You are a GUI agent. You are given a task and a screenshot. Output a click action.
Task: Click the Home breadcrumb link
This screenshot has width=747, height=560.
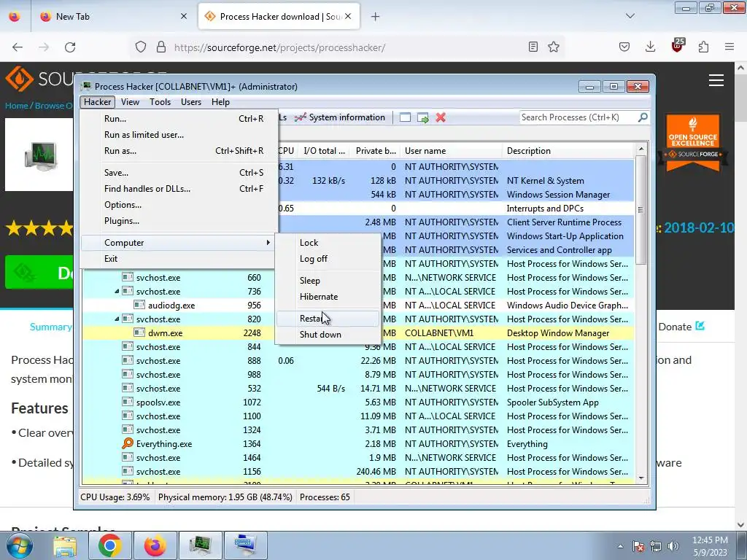(x=17, y=106)
